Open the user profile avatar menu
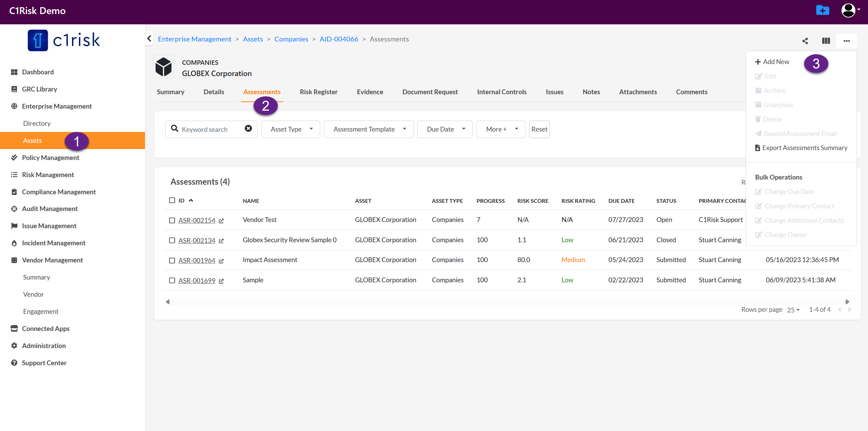 [x=849, y=10]
